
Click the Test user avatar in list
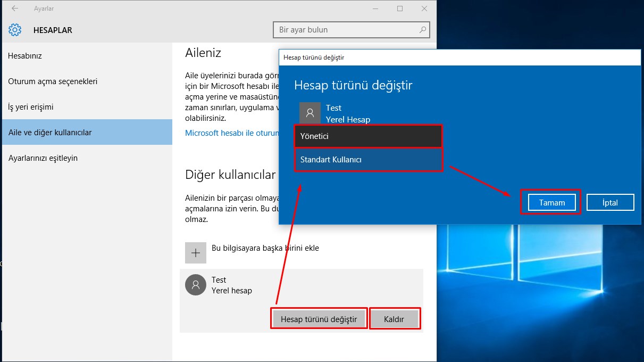tap(195, 285)
